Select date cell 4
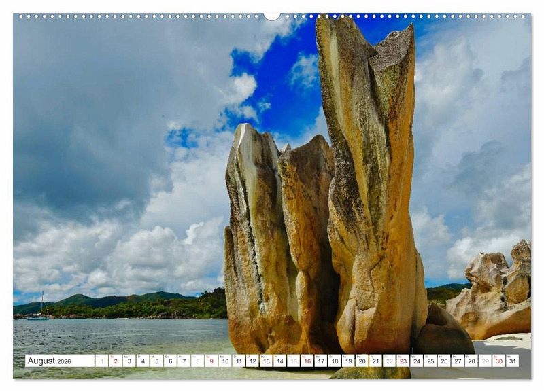544x392 pixels. point(143,361)
